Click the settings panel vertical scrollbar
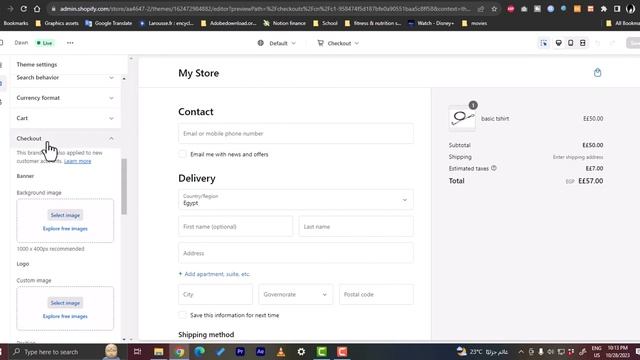 point(124,186)
